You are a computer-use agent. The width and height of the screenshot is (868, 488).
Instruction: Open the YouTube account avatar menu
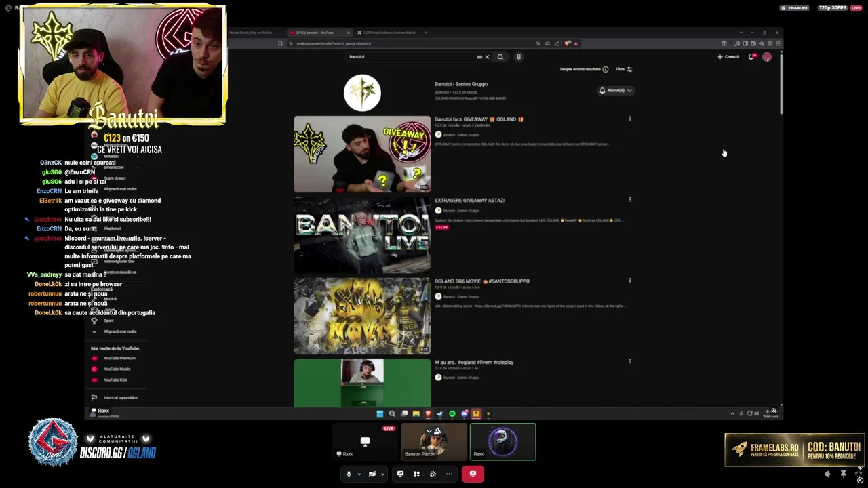pyautogui.click(x=767, y=57)
